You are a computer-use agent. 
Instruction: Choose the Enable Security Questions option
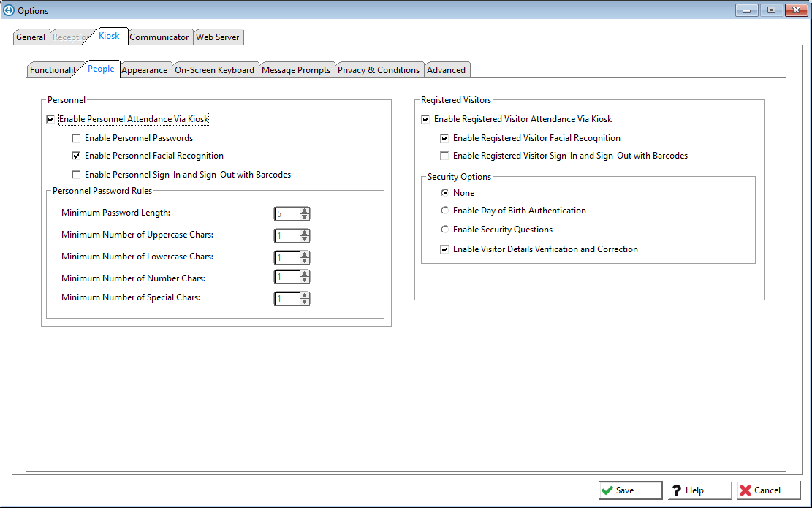click(x=444, y=230)
